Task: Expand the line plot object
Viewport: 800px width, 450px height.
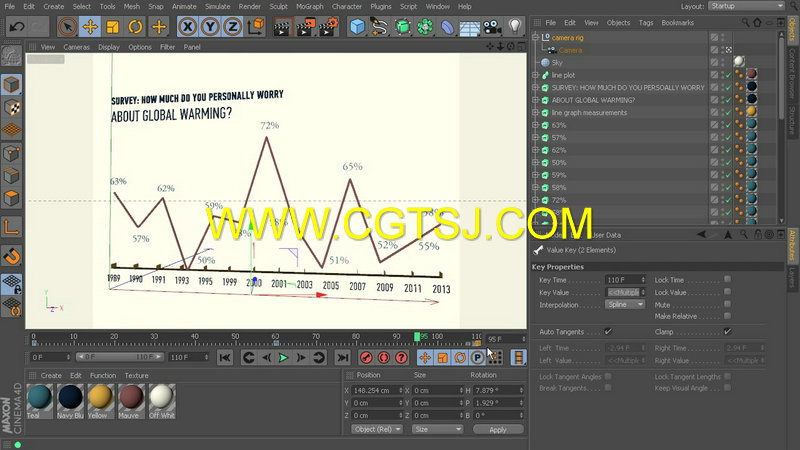Action: pos(535,75)
